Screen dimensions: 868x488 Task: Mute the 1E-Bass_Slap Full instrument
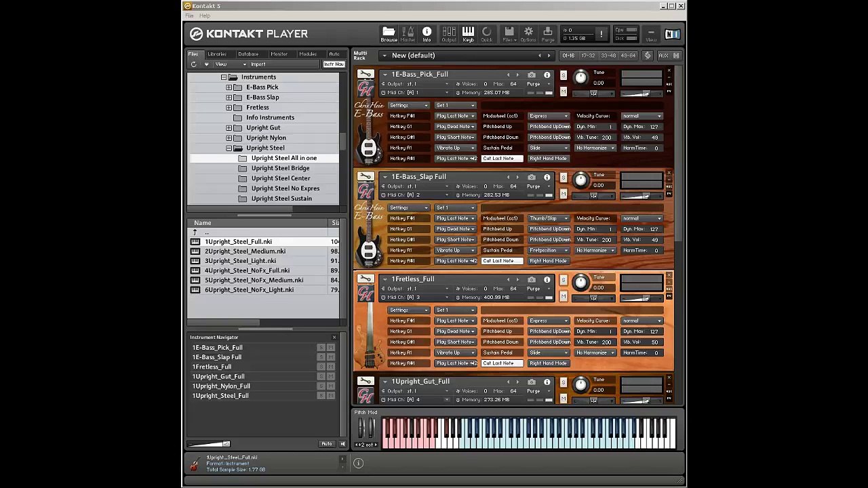click(x=563, y=194)
